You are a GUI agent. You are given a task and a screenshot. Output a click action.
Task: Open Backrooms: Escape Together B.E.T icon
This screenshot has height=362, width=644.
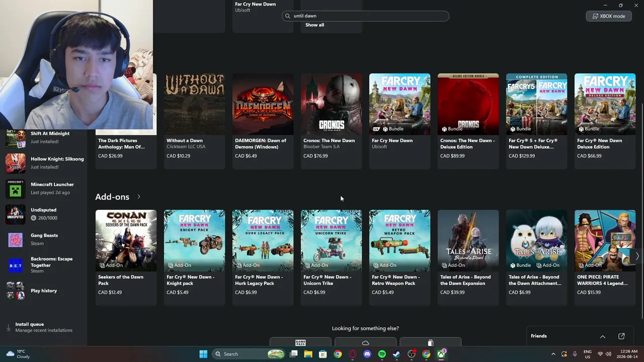[15, 265]
